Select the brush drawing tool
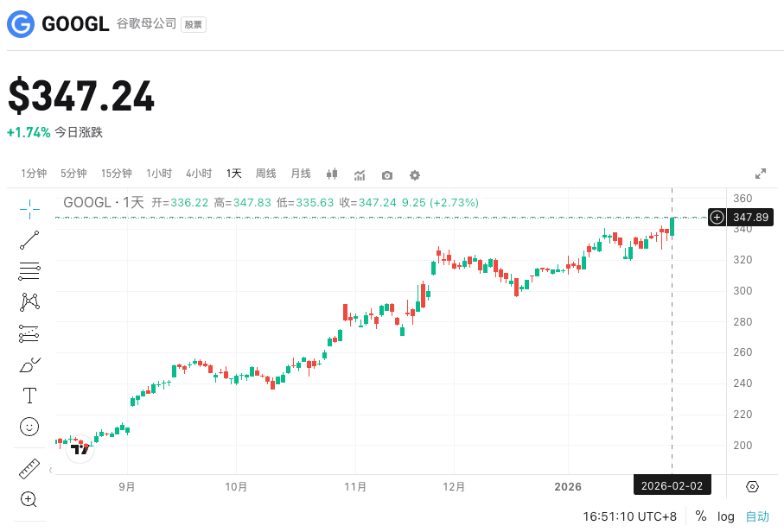784x532 pixels. [x=29, y=365]
